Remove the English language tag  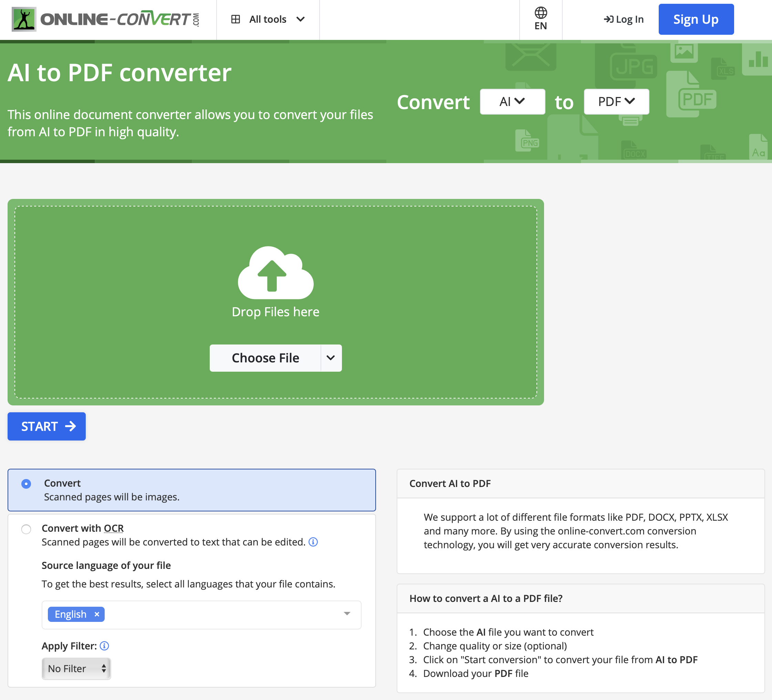97,614
